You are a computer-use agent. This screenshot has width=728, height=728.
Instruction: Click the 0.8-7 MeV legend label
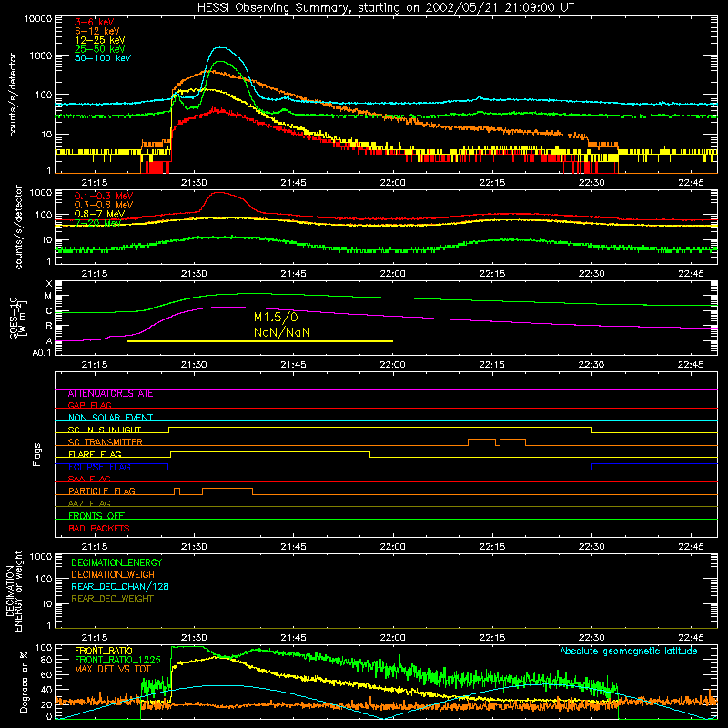tap(99, 214)
